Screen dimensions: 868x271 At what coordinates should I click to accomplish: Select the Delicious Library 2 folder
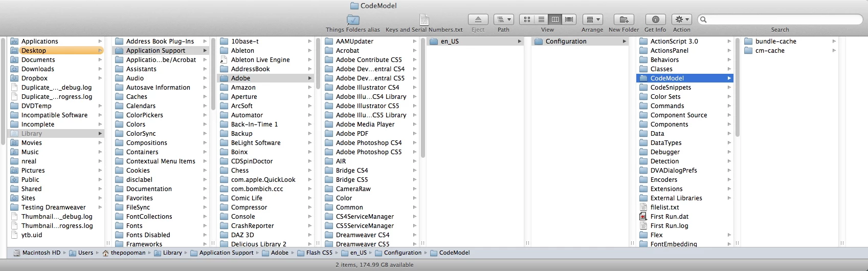click(265, 244)
